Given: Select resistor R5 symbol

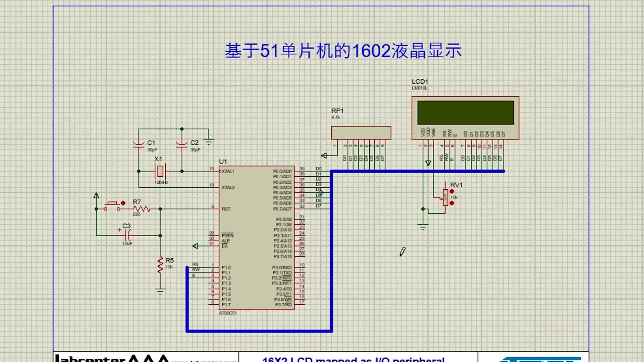Looking at the screenshot, I should point(160,265).
